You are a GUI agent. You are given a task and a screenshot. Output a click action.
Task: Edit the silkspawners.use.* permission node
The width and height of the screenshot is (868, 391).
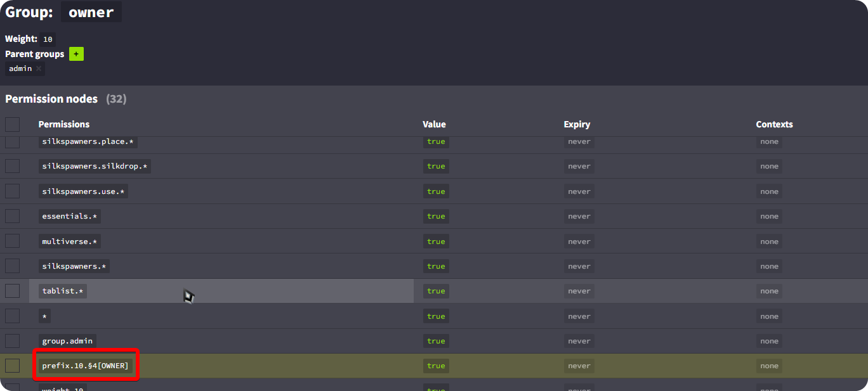click(x=84, y=191)
